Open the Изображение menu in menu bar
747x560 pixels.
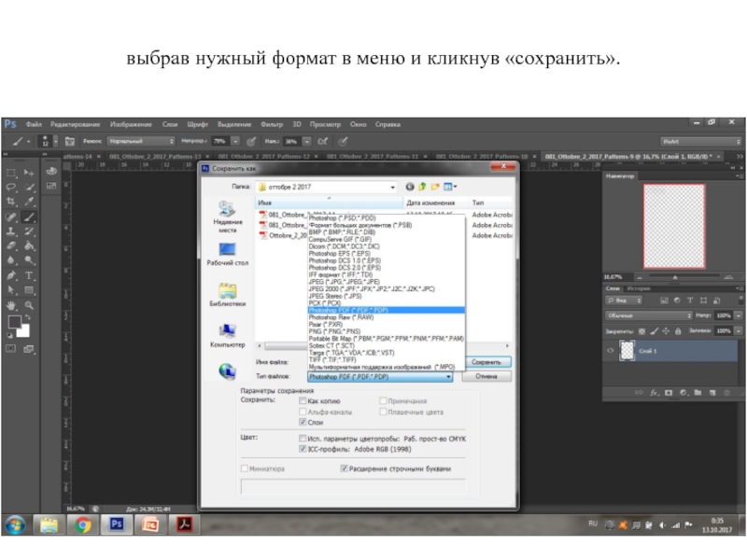click(131, 124)
